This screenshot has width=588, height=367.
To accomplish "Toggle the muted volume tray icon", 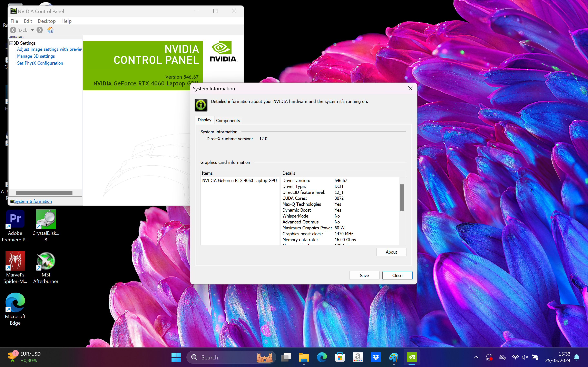I will coord(525,357).
